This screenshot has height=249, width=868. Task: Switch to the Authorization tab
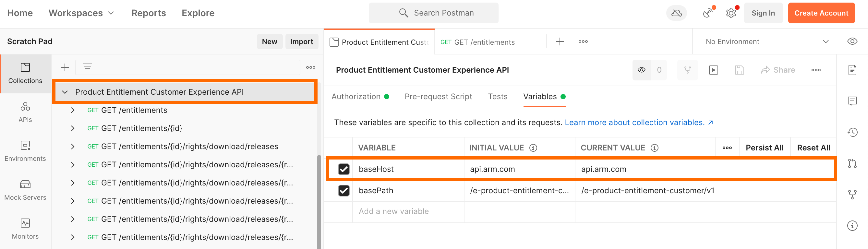pos(360,97)
